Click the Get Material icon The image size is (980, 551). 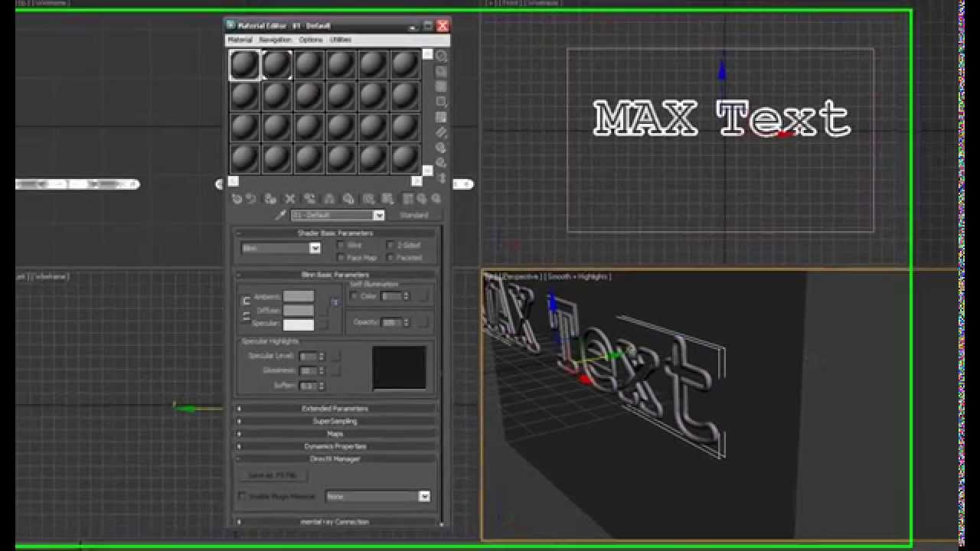pyautogui.click(x=237, y=199)
